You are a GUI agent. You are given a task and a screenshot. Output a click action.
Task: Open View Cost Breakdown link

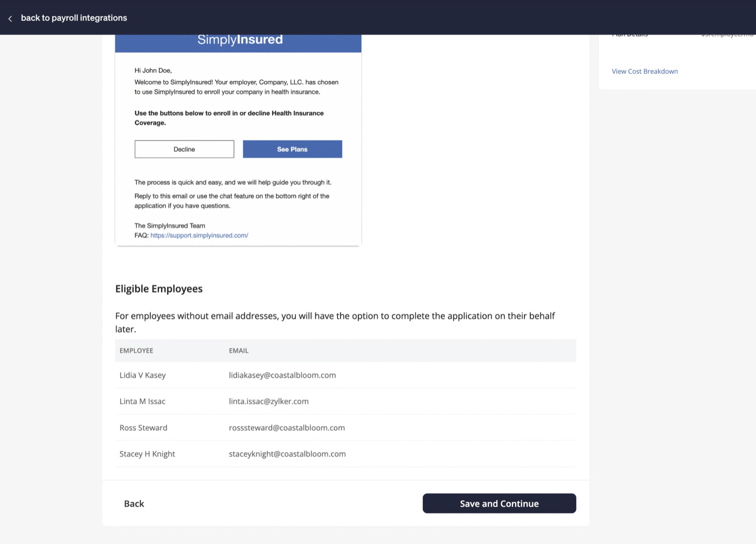(x=645, y=71)
